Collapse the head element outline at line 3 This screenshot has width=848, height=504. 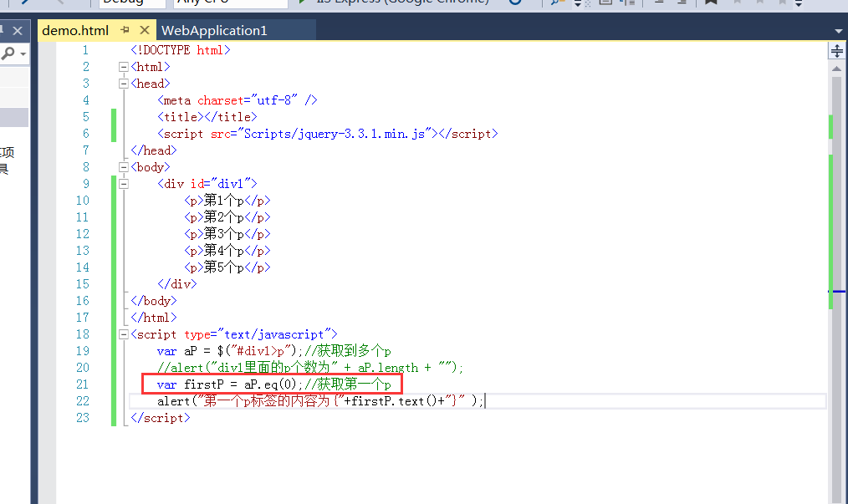pyautogui.click(x=124, y=84)
